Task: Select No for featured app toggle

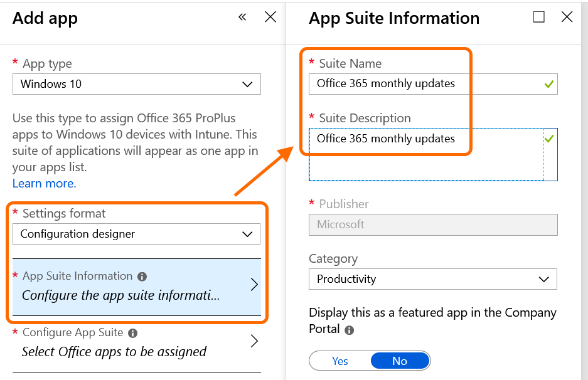Action: coord(400,361)
